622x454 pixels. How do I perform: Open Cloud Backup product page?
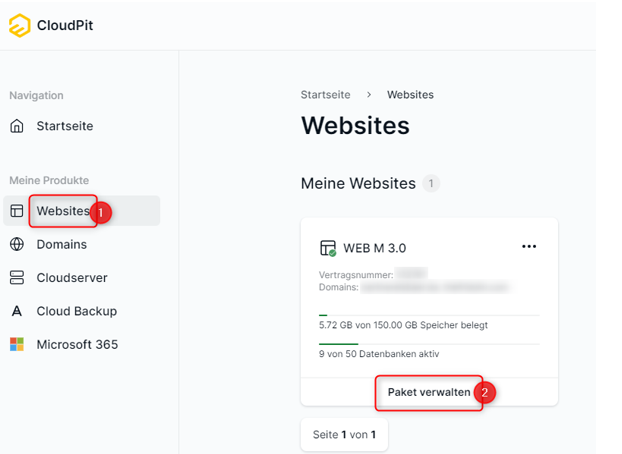click(x=77, y=311)
